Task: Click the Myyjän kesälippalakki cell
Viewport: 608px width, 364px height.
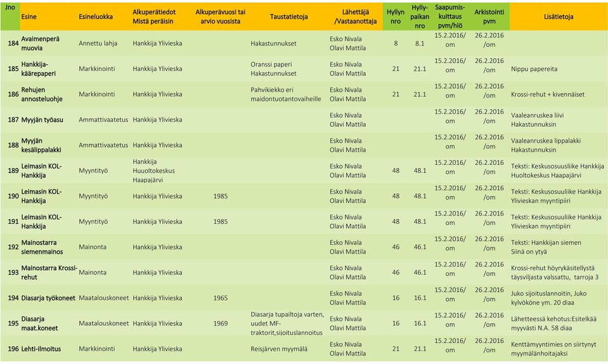Action: pos(41,145)
